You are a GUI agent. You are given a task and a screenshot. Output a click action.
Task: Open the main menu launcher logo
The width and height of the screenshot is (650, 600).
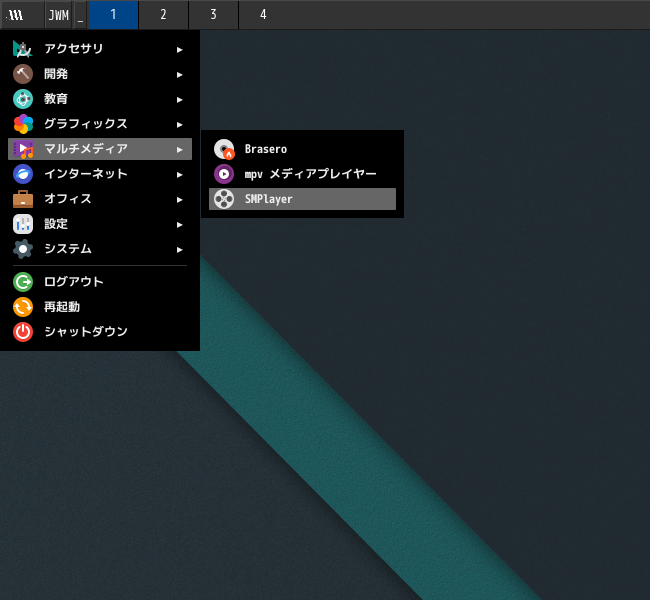pyautogui.click(x=16, y=15)
